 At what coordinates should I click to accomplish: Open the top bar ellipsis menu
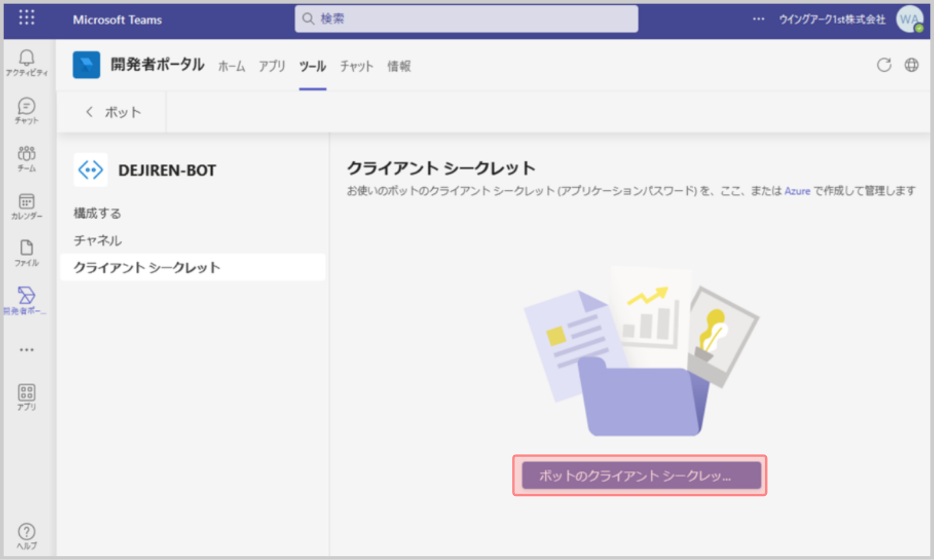coord(759,19)
